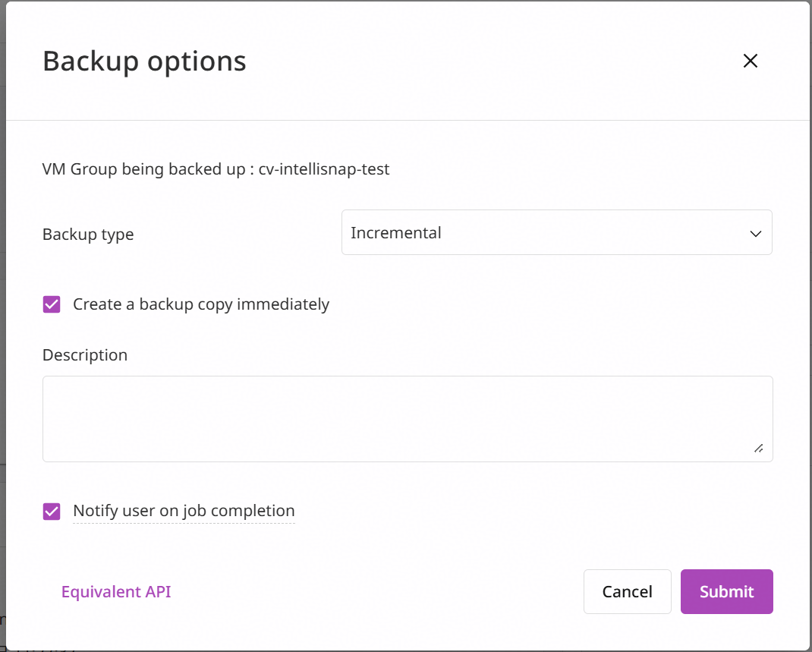Screen dimensions: 812x652
Task: Focus the Description text area
Action: (408, 419)
